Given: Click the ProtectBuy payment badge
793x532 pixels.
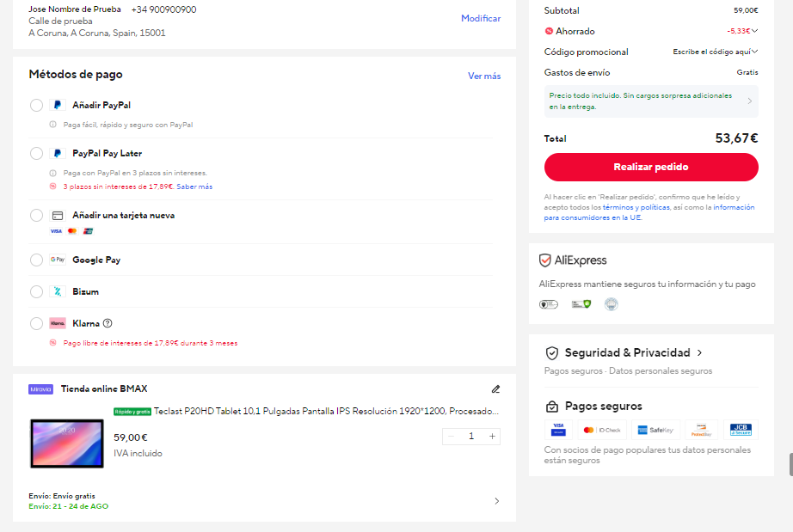Looking at the screenshot, I should click(x=702, y=430).
